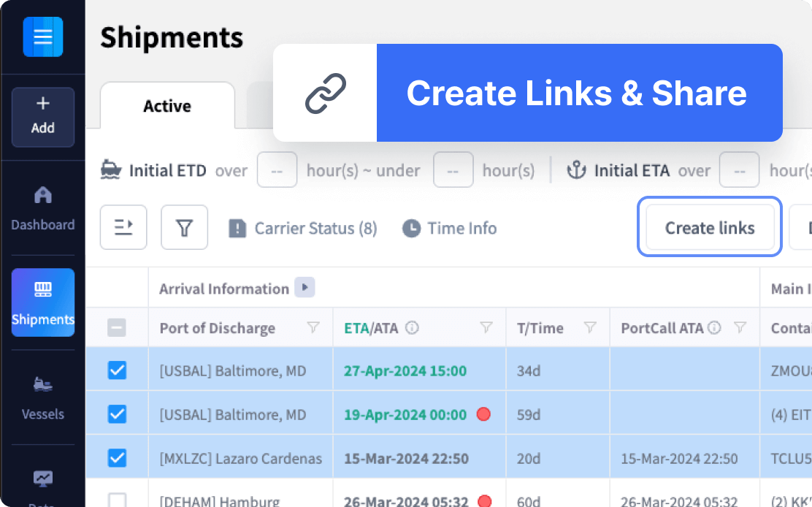Open the filter panel icon in the toolbar
Screen dimensions: 812x507
(184, 227)
